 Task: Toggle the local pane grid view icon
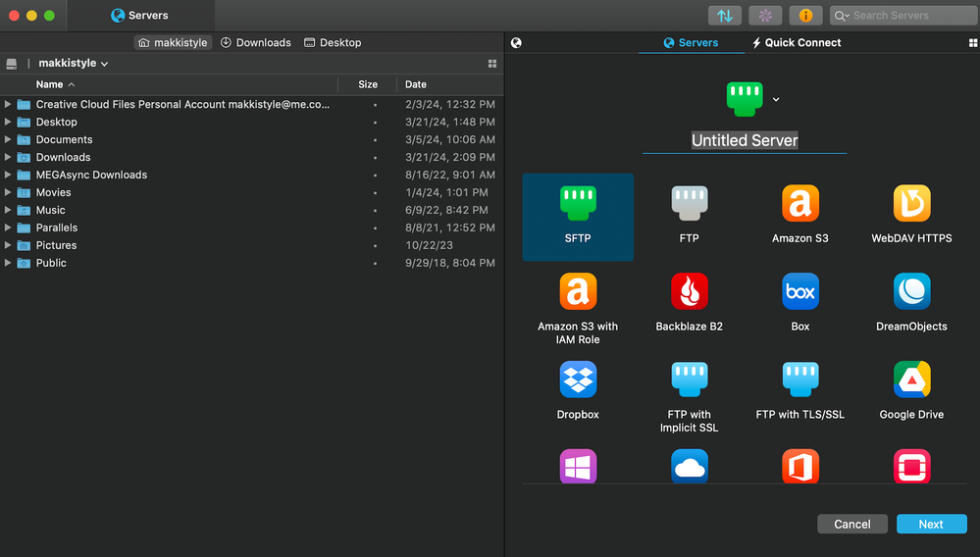(x=492, y=64)
